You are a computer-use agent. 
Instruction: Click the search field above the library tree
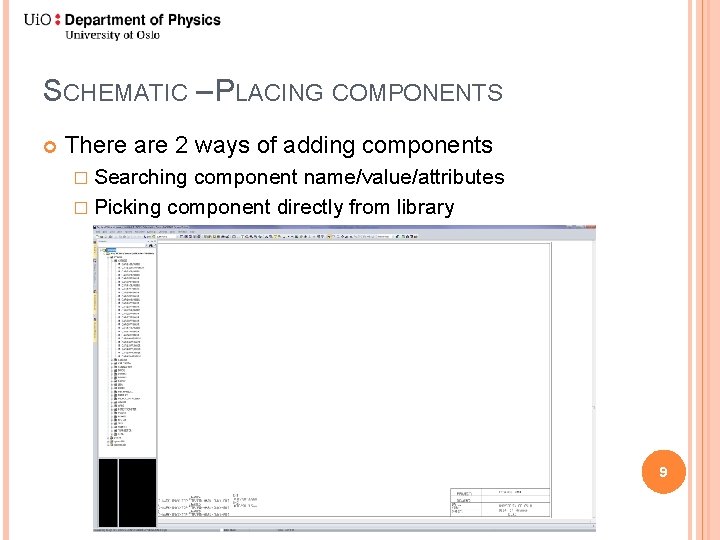(x=122, y=245)
